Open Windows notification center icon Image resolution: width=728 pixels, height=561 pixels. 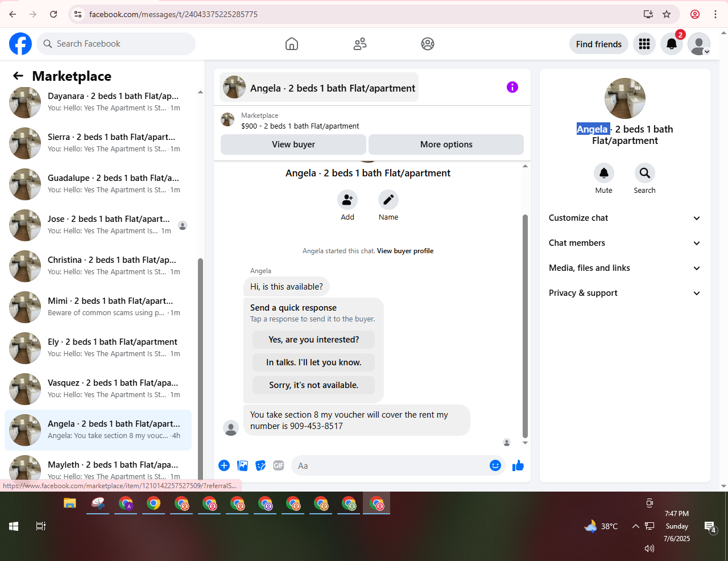[x=710, y=527]
